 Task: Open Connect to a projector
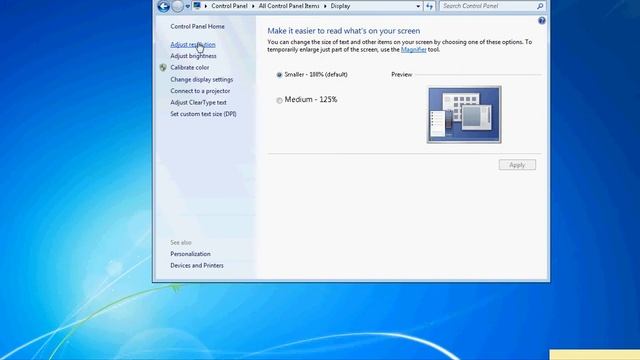pyautogui.click(x=200, y=91)
